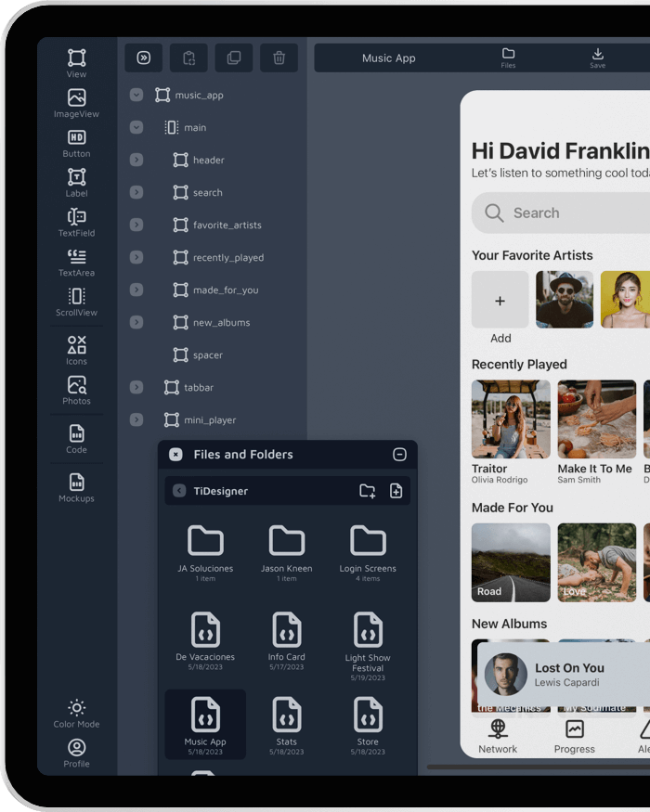Click the Save button in top bar
Viewport: 650px width, 812px height.
point(598,58)
